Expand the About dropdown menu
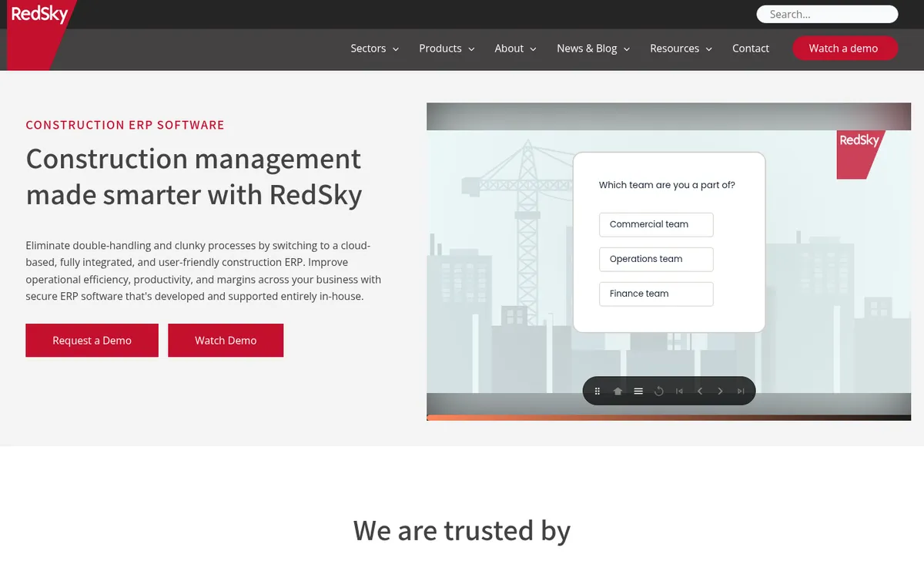The height and width of the screenshot is (578, 924). 516,49
